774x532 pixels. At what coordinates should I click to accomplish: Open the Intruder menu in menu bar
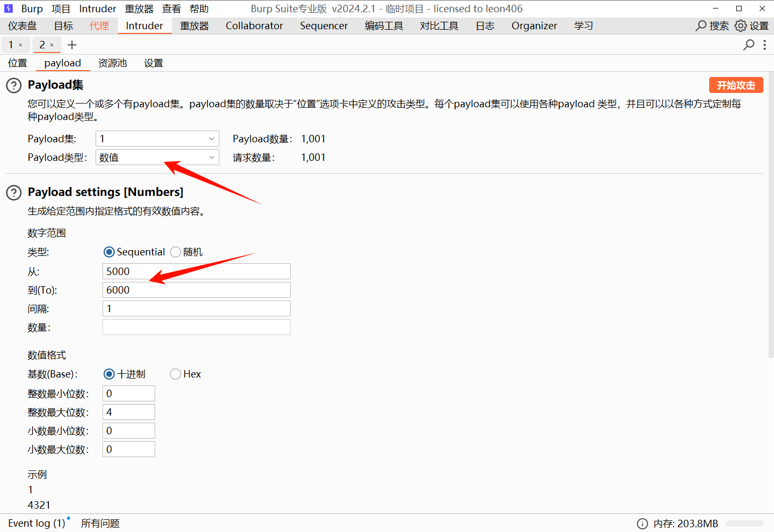[98, 8]
